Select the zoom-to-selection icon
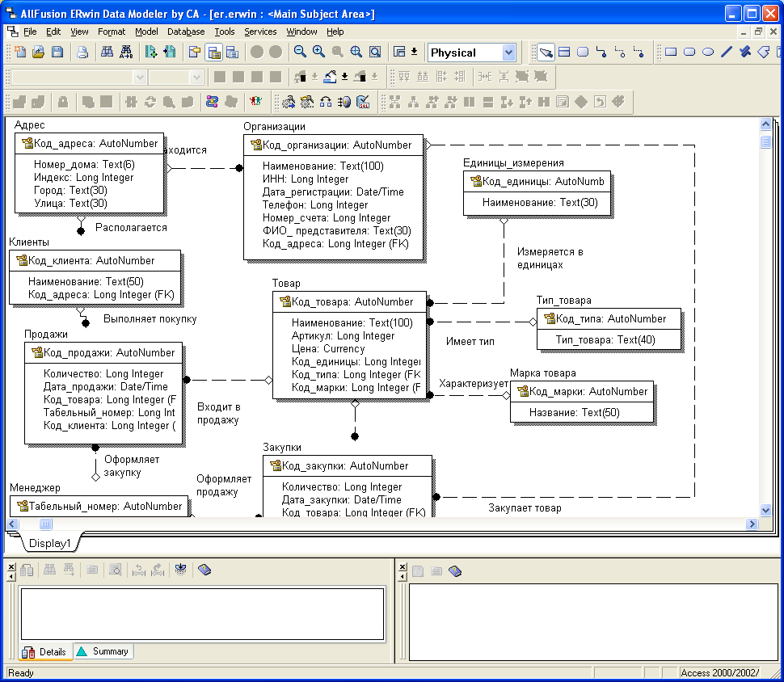Image resolution: width=784 pixels, height=682 pixels. (375, 52)
